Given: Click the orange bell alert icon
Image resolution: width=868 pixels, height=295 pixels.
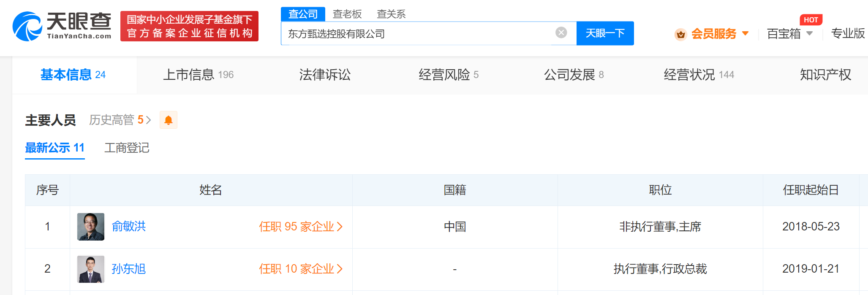Looking at the screenshot, I should tap(168, 120).
